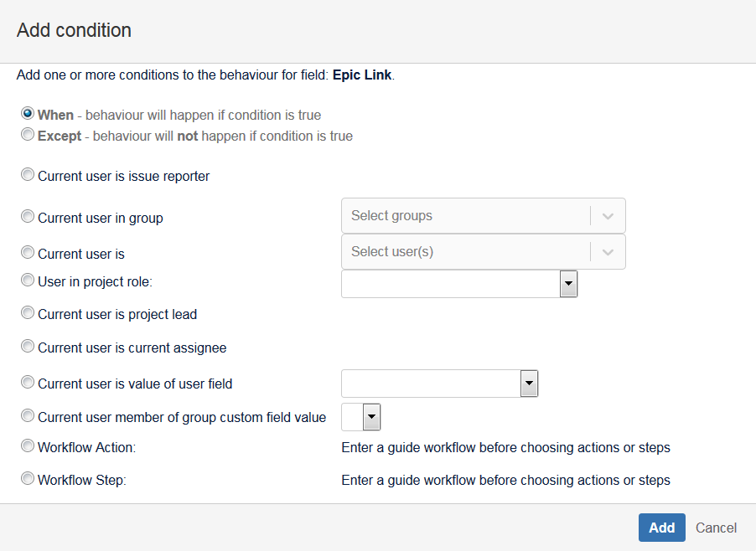Enable the Workflow Step condition
The height and width of the screenshot is (551, 756).
pos(28,478)
